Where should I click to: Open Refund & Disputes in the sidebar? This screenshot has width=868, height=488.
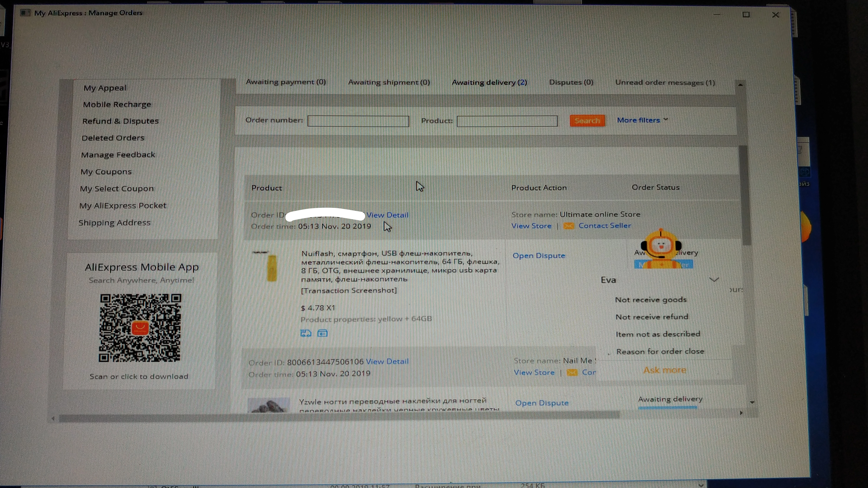tap(120, 121)
